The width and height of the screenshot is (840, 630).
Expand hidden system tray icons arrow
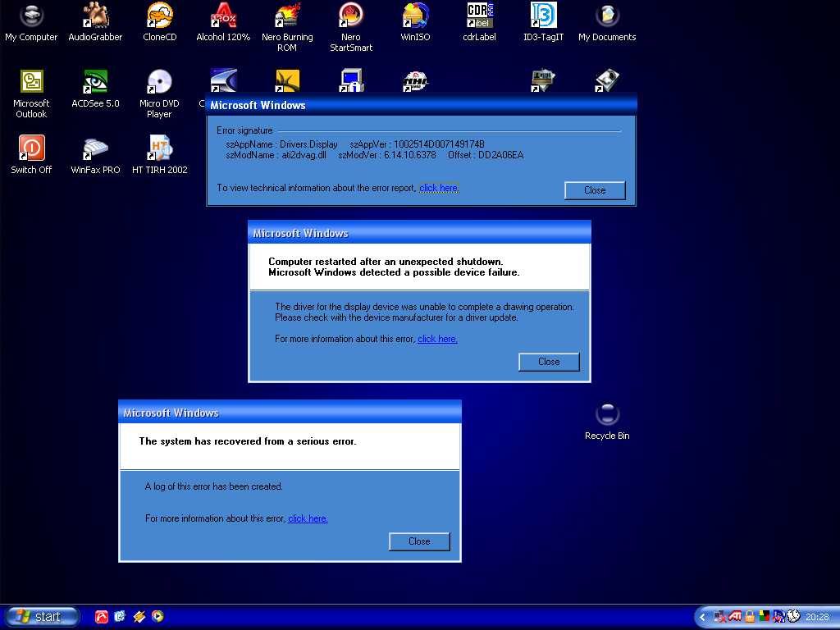click(703, 617)
